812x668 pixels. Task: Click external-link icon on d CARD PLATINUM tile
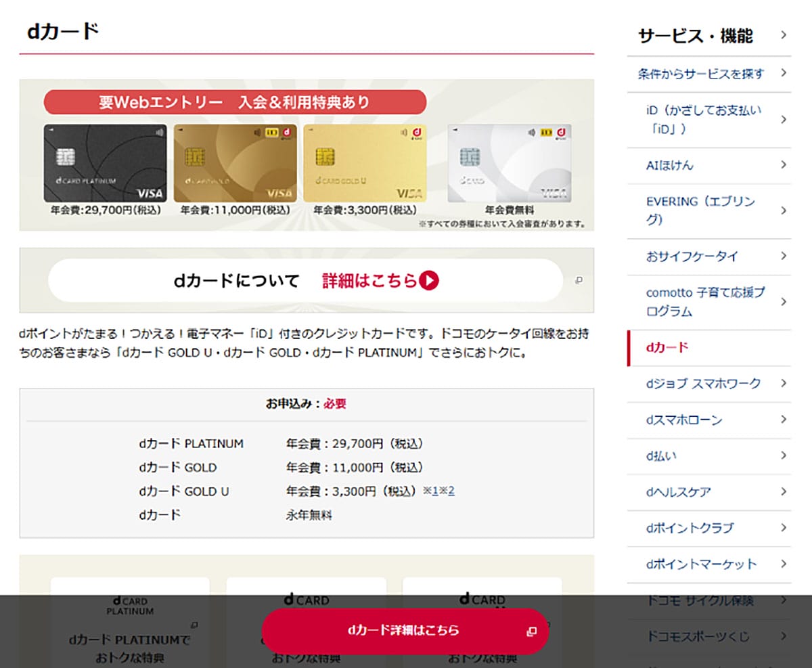[194, 625]
